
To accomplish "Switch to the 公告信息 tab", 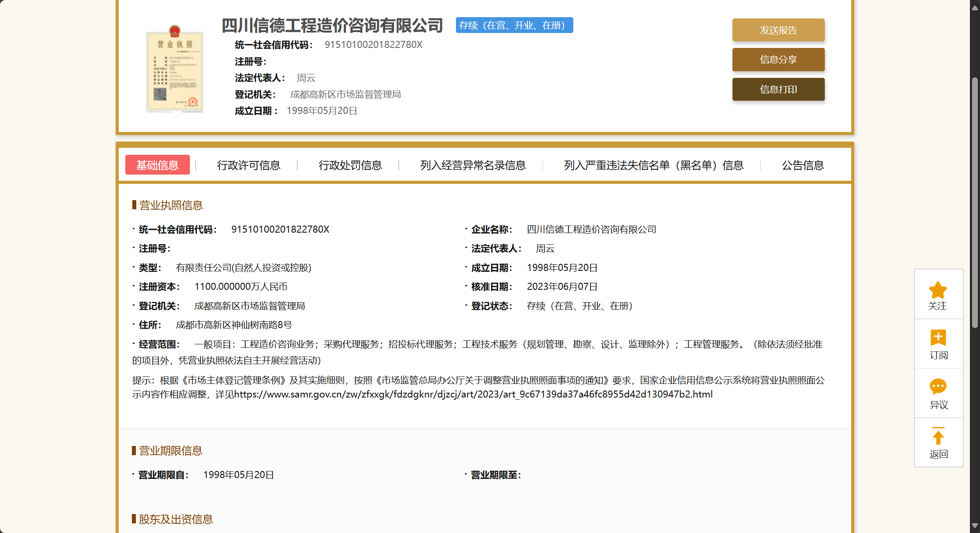I will (802, 165).
